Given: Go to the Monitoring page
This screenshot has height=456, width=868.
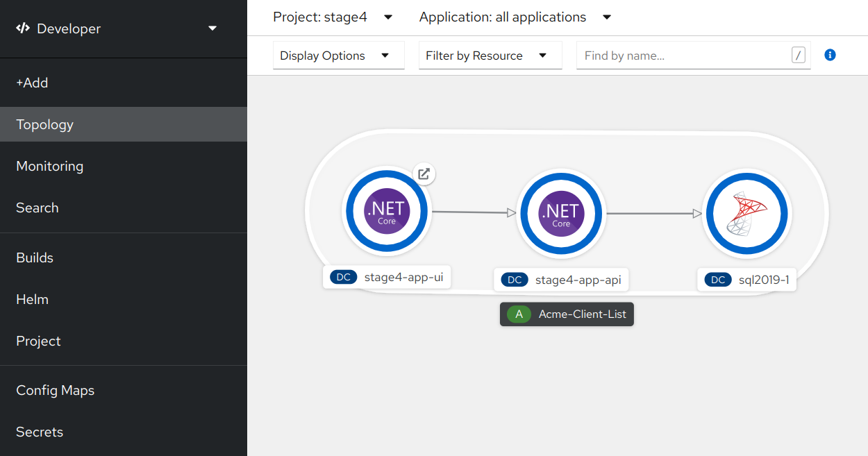Looking at the screenshot, I should pos(50,166).
